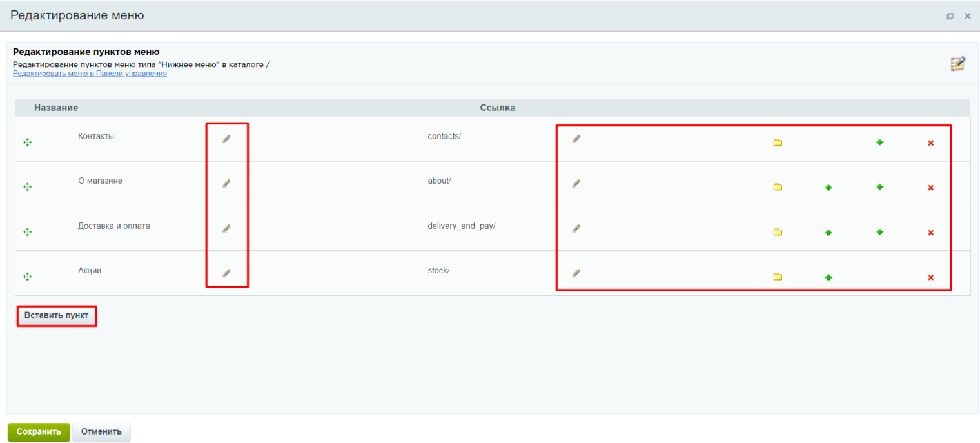Open folder browser for stock/ link
This screenshot has height=443, width=980.
point(778,277)
